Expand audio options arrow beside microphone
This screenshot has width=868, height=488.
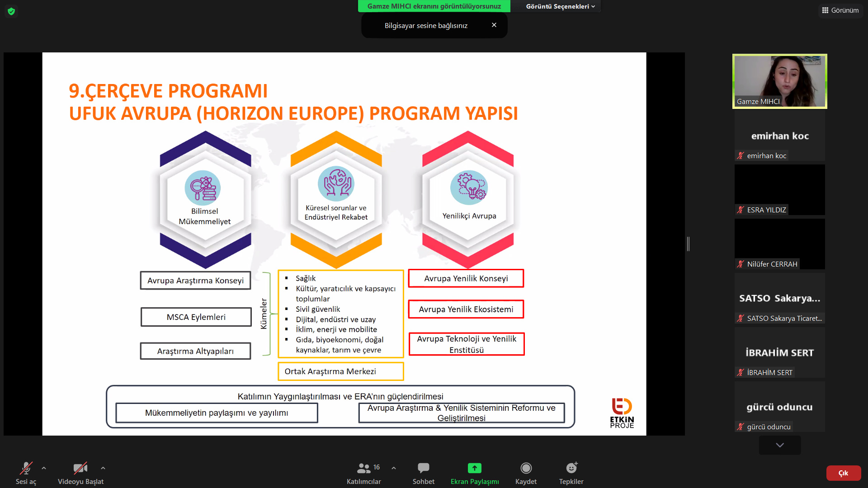coord(44,468)
